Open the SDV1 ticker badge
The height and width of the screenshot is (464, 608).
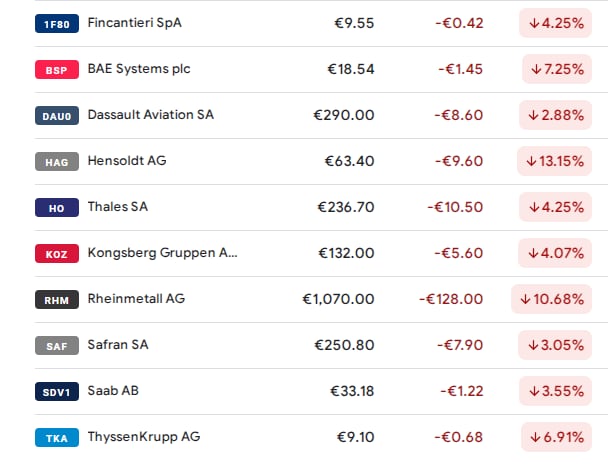(x=57, y=392)
